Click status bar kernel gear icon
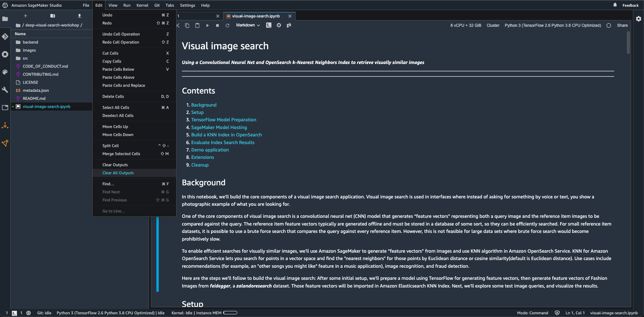The width and height of the screenshot is (644, 317). tap(29, 313)
